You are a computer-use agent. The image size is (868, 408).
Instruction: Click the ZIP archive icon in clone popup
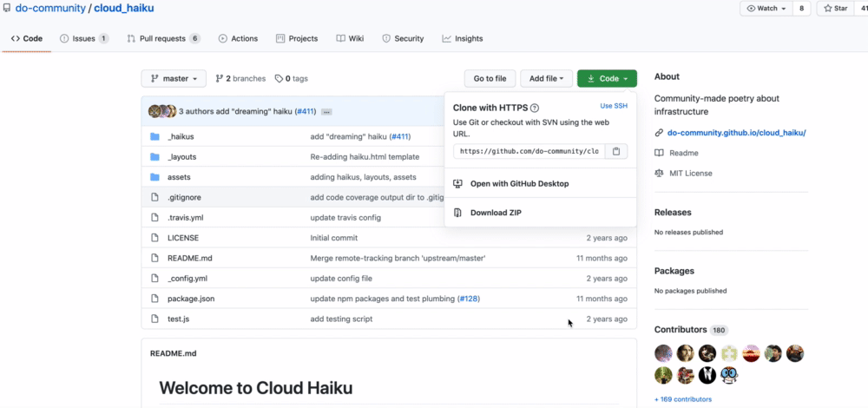(x=457, y=213)
